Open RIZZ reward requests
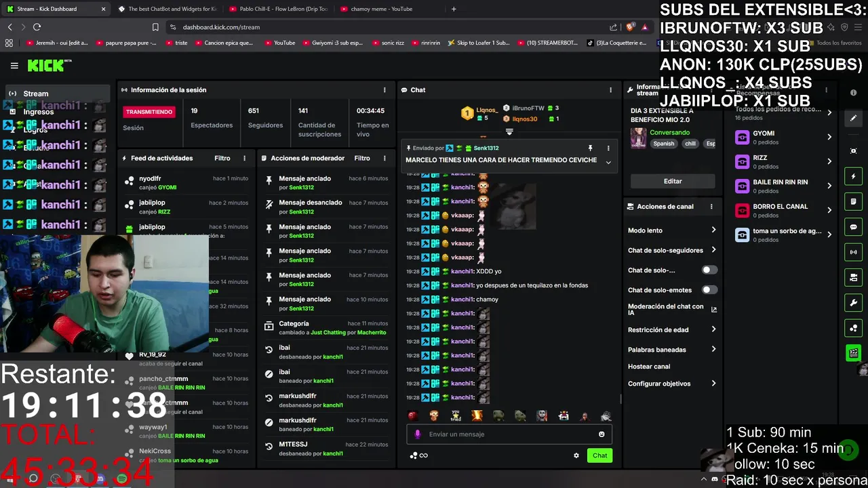This screenshot has height=488, width=868. point(784,162)
